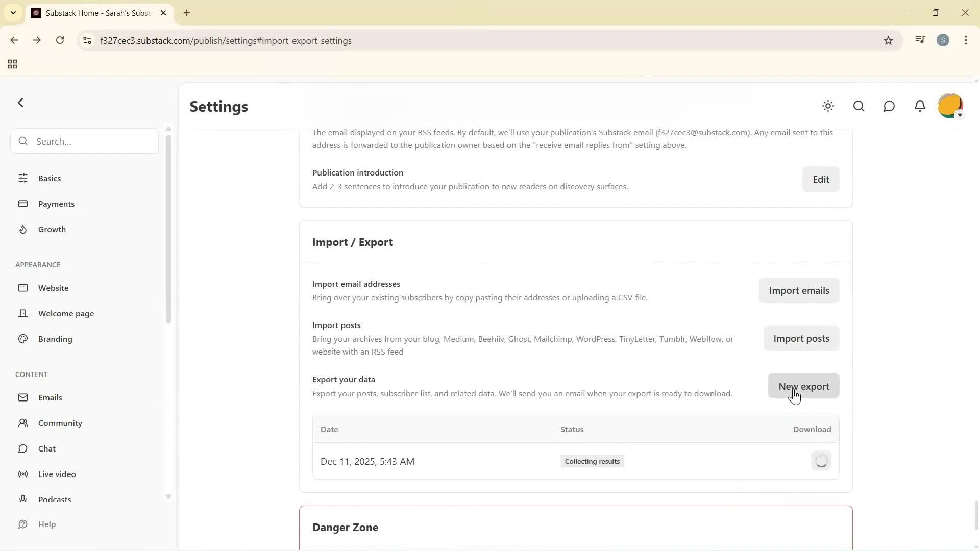Reload the current page
The width and height of the screenshot is (980, 551).
point(60,40)
